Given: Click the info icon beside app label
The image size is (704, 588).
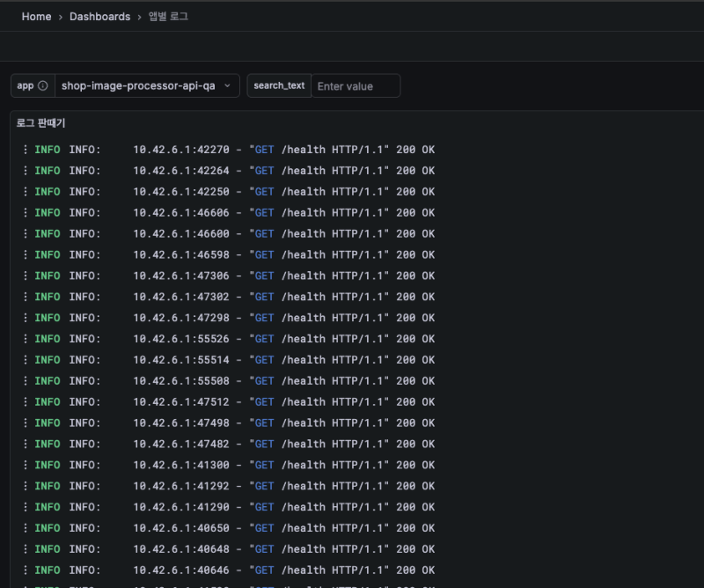Looking at the screenshot, I should coord(43,86).
